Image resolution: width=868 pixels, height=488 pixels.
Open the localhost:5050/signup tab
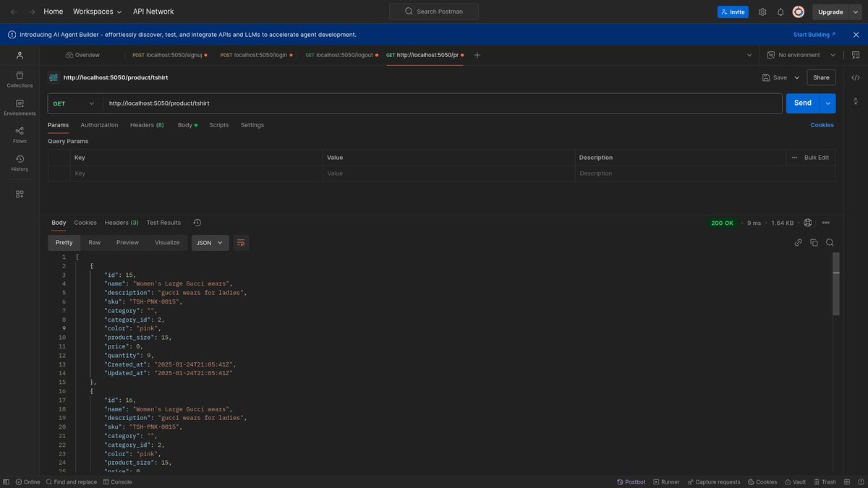(169, 55)
